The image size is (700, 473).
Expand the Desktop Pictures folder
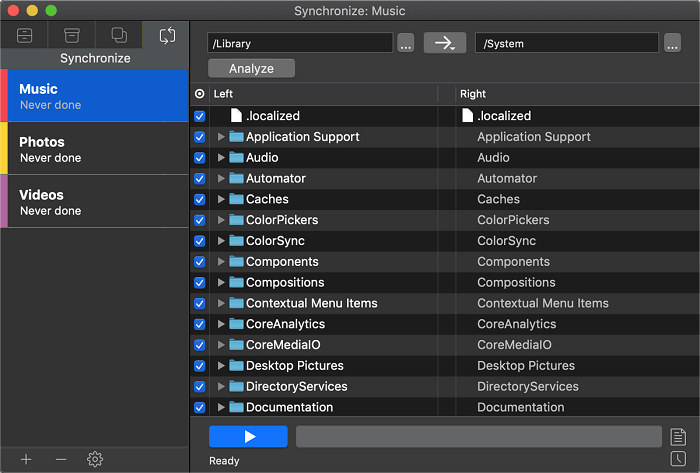click(221, 365)
